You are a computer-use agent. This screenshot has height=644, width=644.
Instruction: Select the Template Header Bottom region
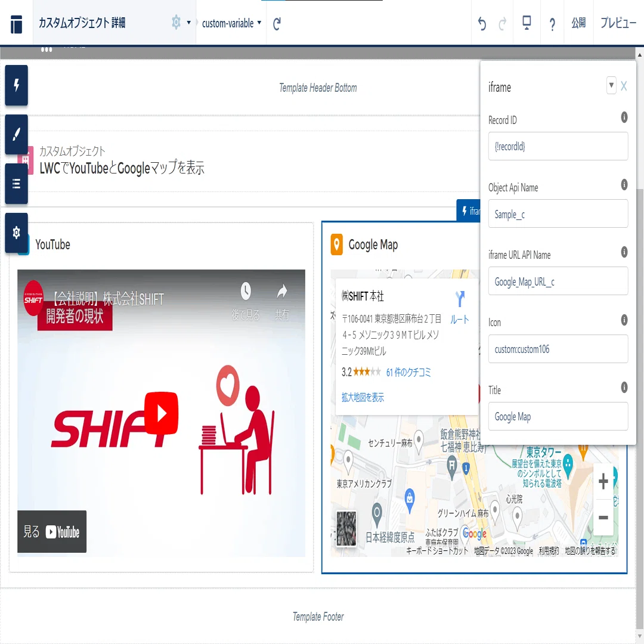[318, 88]
